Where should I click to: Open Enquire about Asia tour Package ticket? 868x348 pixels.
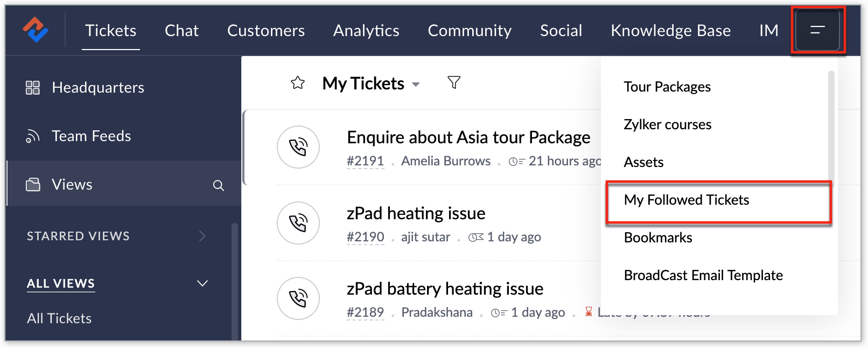tap(468, 138)
